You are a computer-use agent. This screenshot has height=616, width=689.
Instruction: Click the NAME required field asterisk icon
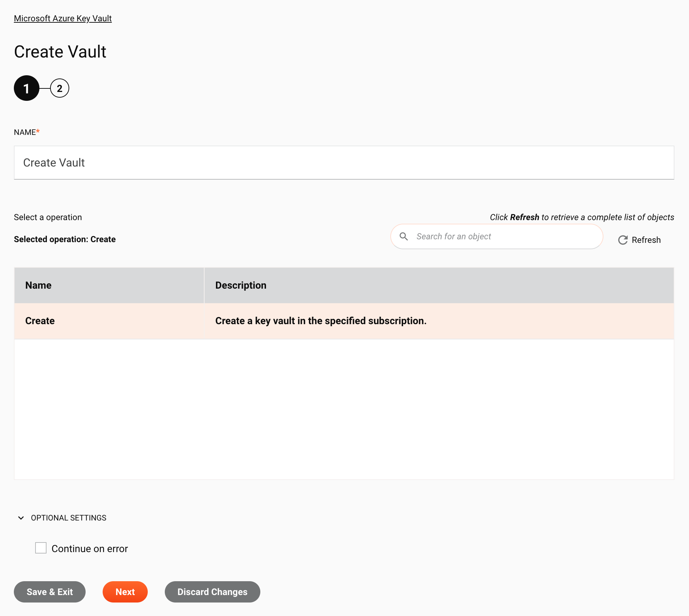pyautogui.click(x=38, y=132)
